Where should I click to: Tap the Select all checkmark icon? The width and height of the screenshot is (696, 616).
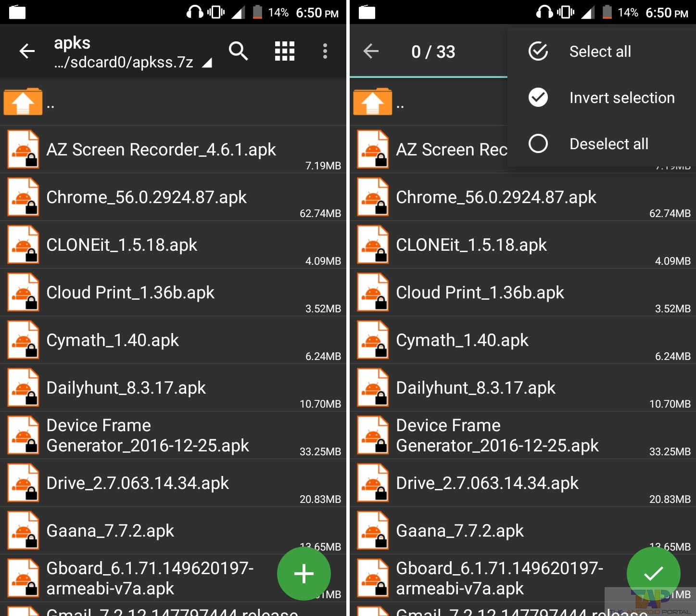click(x=538, y=51)
